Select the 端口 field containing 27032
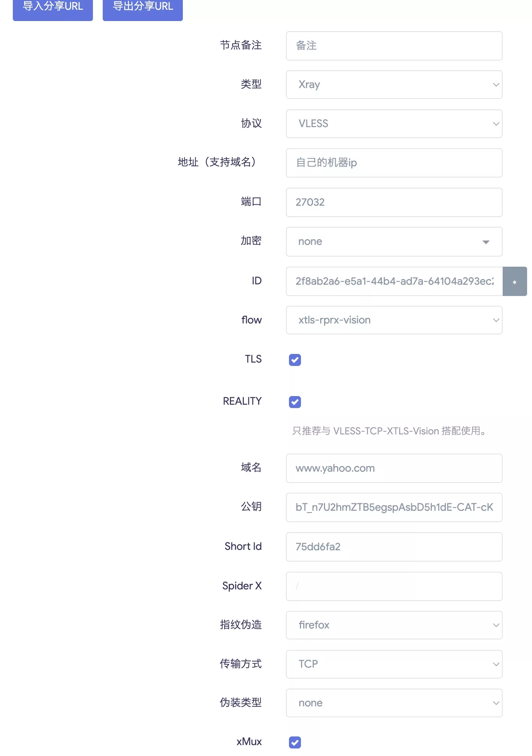The image size is (532, 756). click(394, 202)
